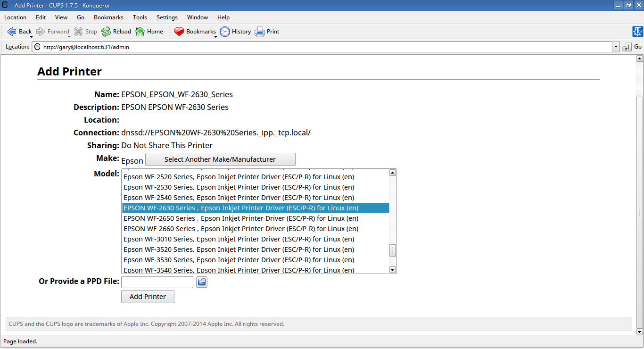
Task: Click the Add Printer page heading
Action: coord(69,72)
